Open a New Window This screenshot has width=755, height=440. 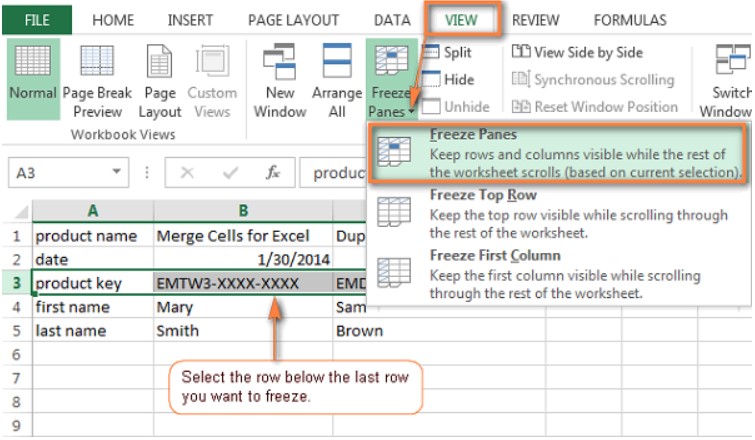click(x=280, y=80)
